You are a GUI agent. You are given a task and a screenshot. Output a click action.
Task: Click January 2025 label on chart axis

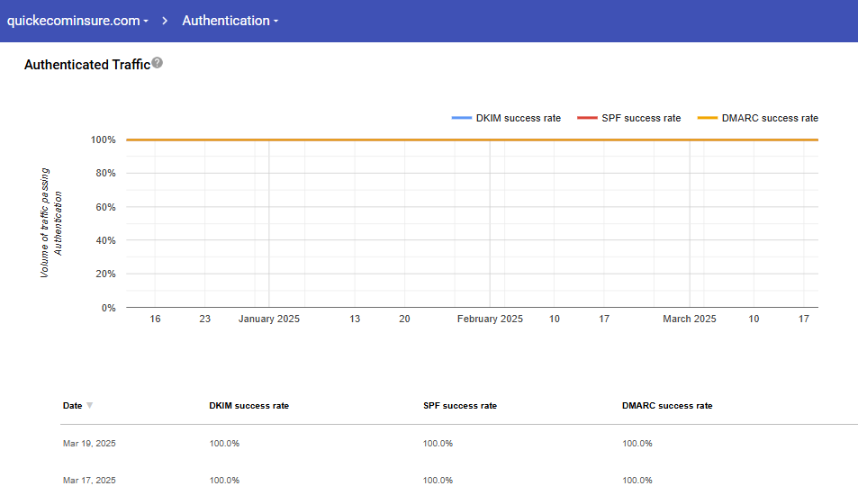(x=269, y=319)
